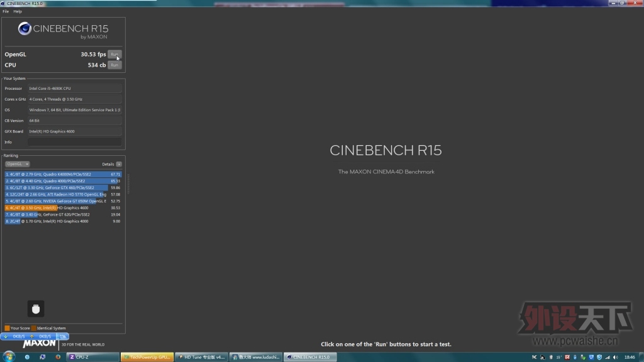644x362 pixels.
Task: Click the mouse overlay icon
Action: [36, 309]
